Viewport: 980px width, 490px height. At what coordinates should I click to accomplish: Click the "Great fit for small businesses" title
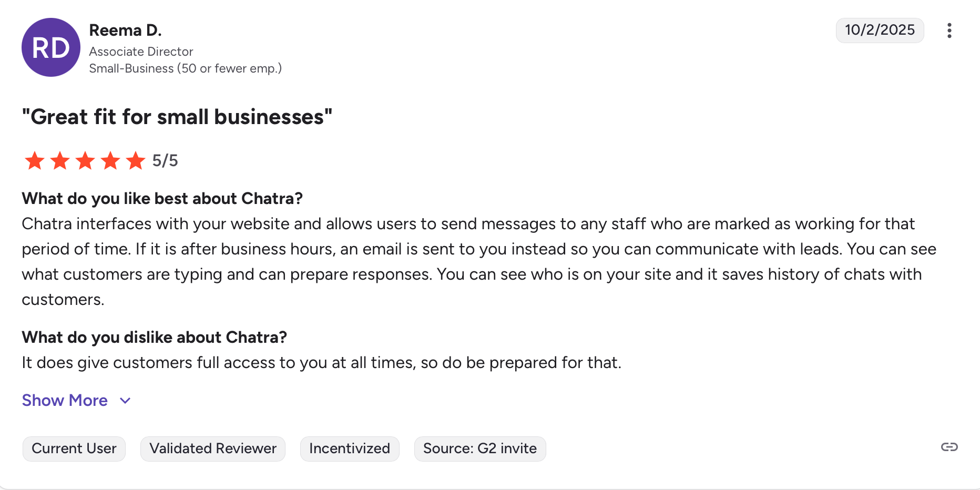click(177, 117)
